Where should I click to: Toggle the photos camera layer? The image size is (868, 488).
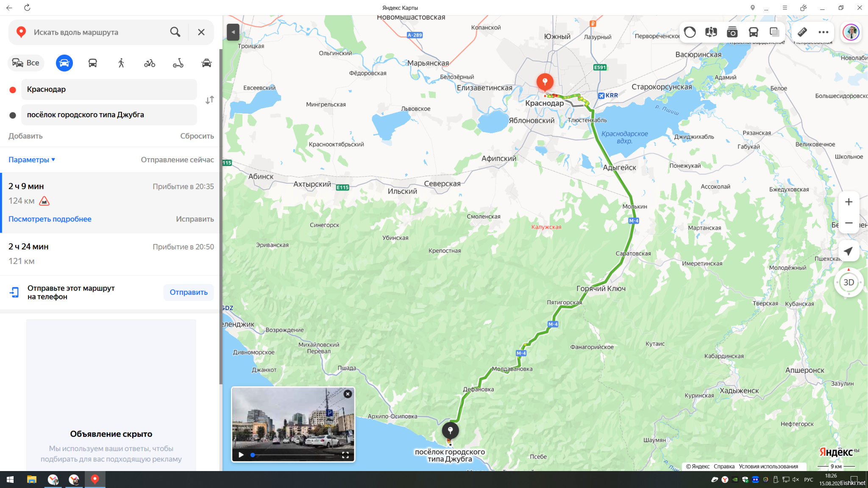click(732, 32)
